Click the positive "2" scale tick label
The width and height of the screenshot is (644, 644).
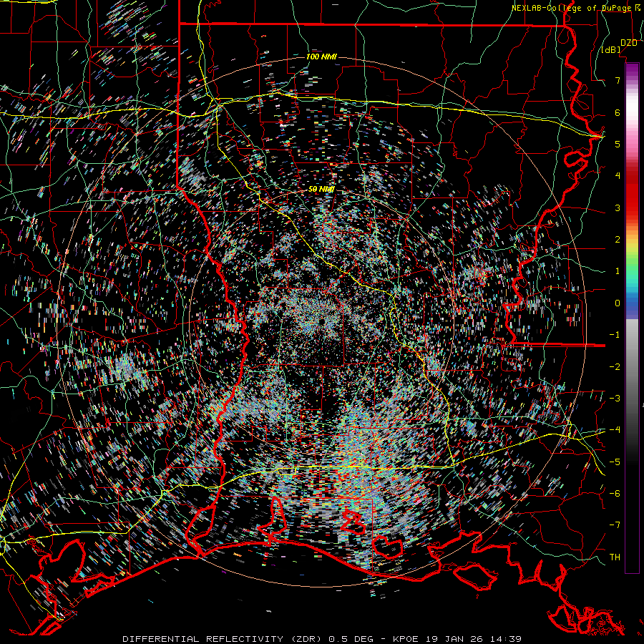[618, 240]
